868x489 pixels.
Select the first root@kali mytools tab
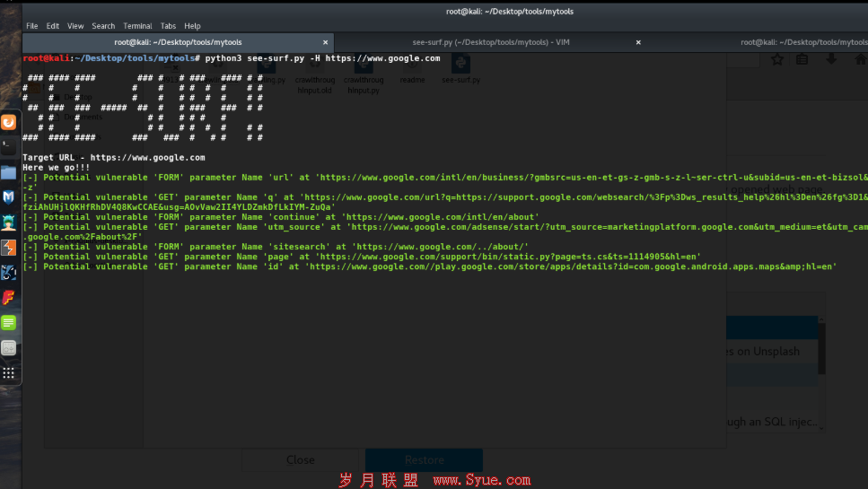click(x=178, y=42)
